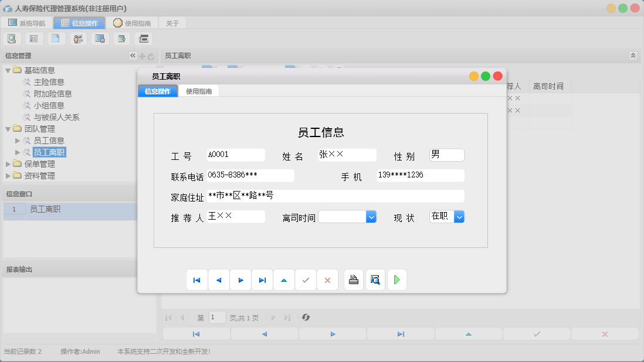644x362 pixels.
Task: Select 主险信息 under 基础信息
Action: (51, 81)
